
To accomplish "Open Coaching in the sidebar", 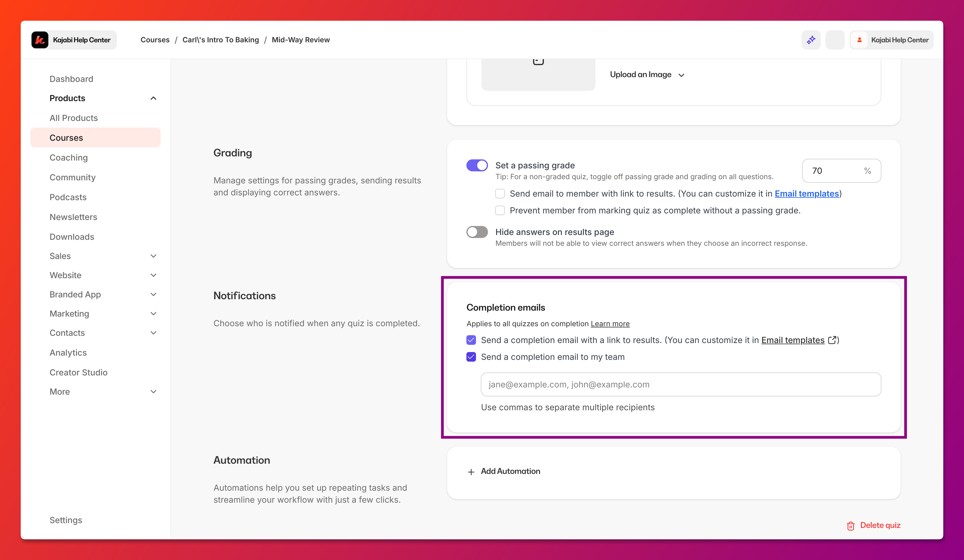I will tap(68, 158).
